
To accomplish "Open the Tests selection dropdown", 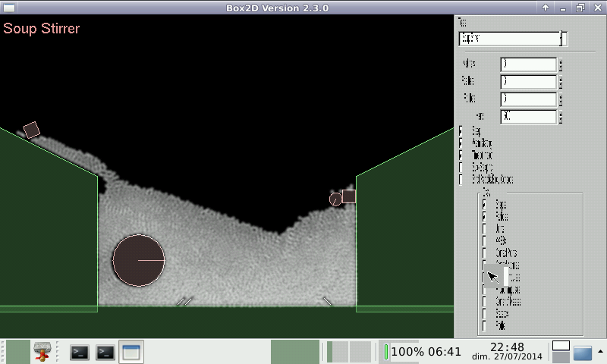I will [x=562, y=39].
